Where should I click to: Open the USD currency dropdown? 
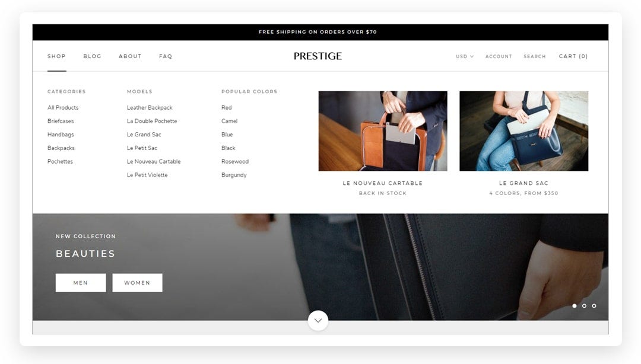(x=463, y=56)
